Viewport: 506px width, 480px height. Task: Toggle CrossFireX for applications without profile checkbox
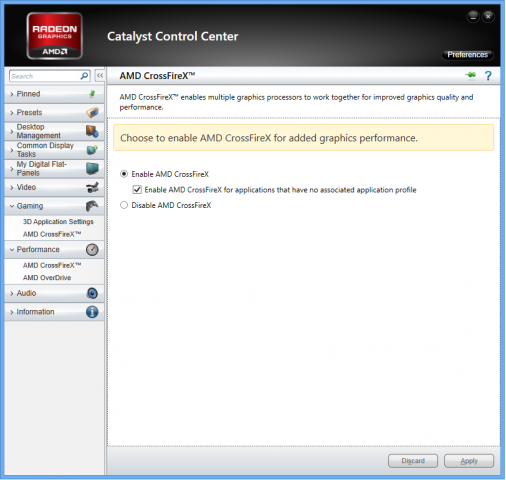pos(137,190)
